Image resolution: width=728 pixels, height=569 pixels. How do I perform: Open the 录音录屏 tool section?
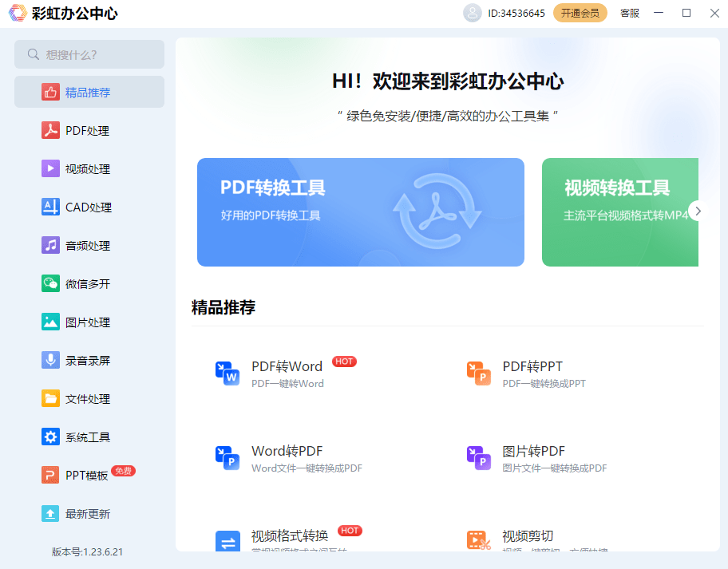point(88,360)
